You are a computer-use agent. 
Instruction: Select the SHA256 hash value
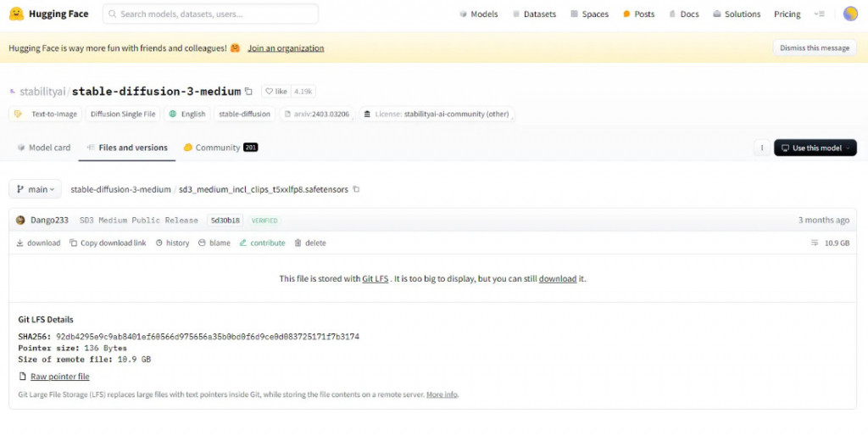click(x=208, y=336)
